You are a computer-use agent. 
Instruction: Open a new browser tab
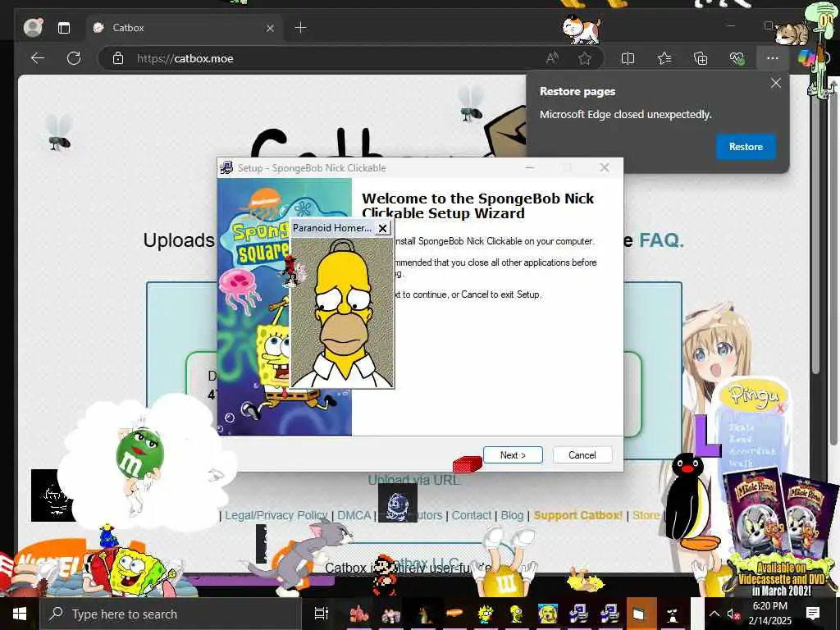301,27
